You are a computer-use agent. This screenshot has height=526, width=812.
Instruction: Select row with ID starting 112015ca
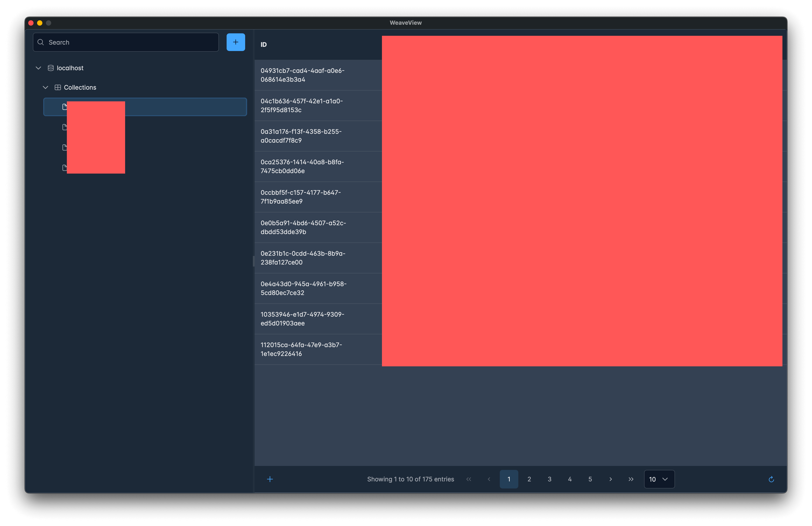[301, 349]
